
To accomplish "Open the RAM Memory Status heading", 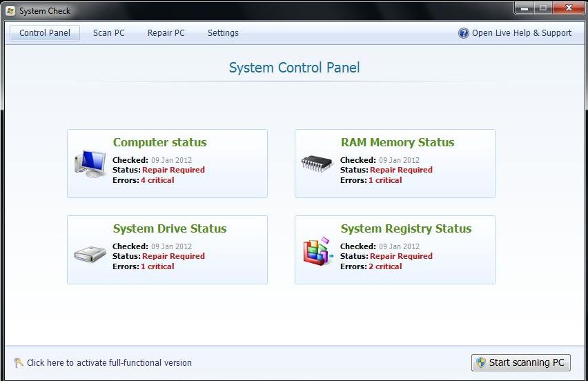I will pos(398,143).
